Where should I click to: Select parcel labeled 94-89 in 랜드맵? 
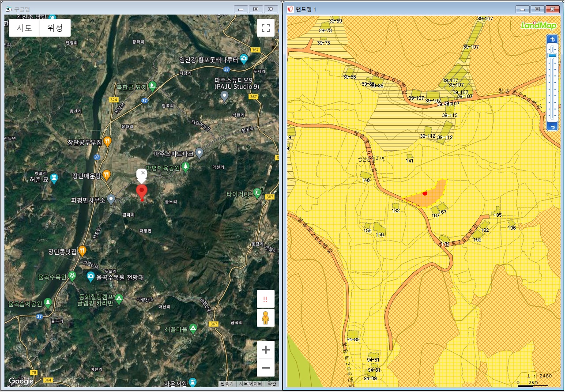tap(370, 379)
